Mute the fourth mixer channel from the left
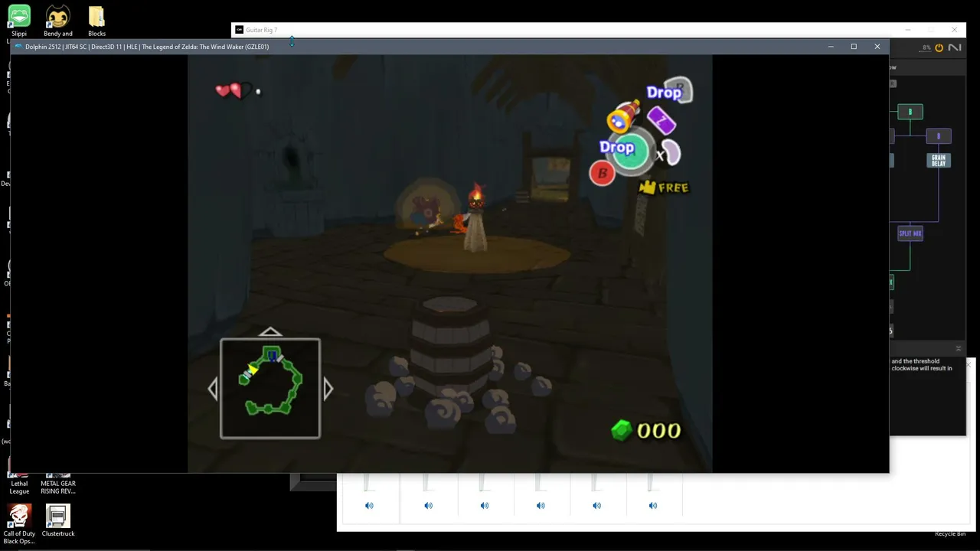The height and width of the screenshot is (551, 980). pyautogui.click(x=541, y=505)
